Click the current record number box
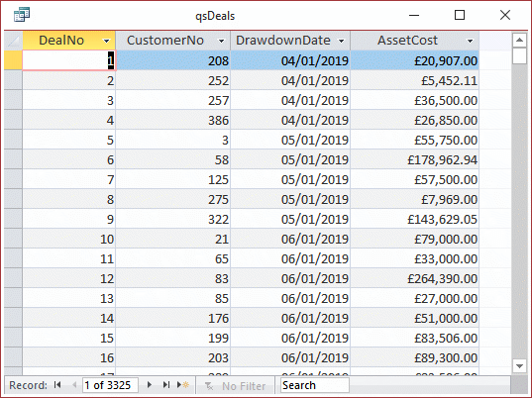The width and height of the screenshot is (532, 398). (x=110, y=385)
